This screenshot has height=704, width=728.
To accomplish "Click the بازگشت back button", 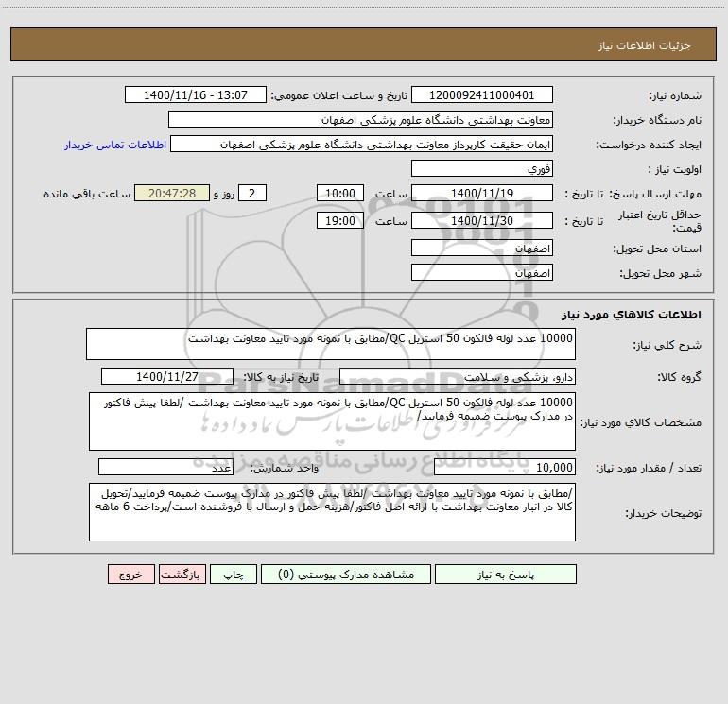I will click(182, 574).
